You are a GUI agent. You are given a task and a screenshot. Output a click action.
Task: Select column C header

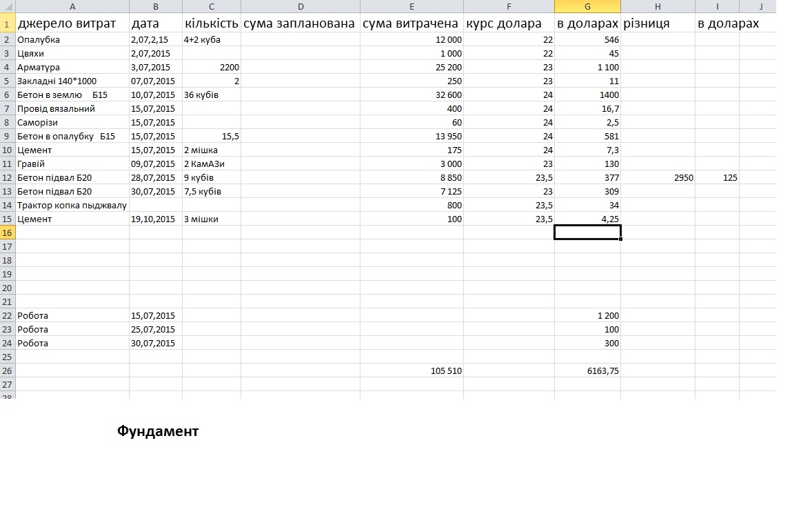point(212,6)
